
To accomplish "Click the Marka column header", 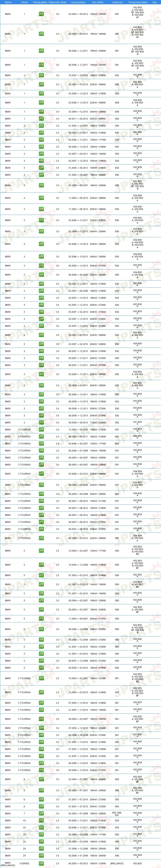I will (x=8, y=2).
